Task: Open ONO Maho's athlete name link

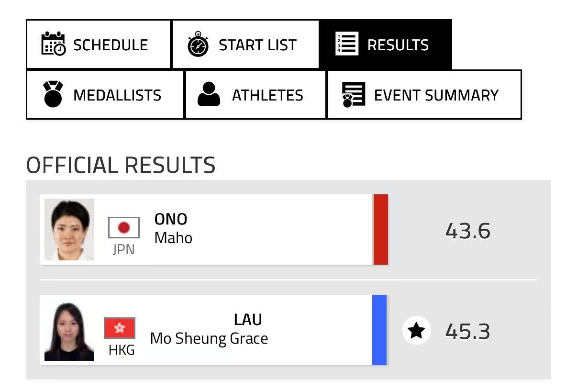Action: coord(173,228)
